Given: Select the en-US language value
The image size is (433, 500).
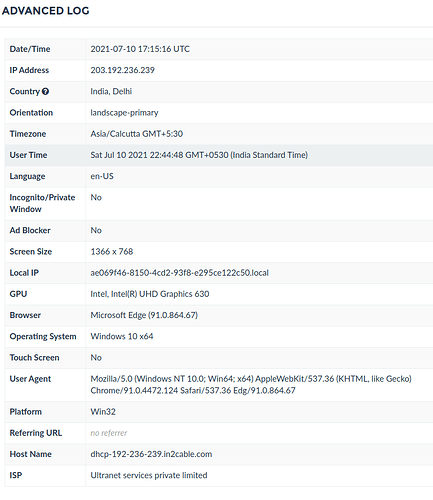Looking at the screenshot, I should point(102,176).
